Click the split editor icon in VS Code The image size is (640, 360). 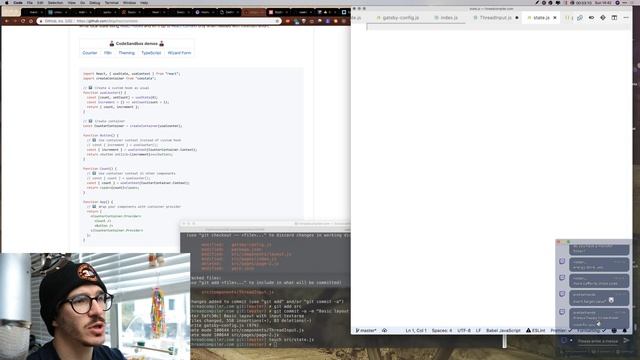coord(614,18)
